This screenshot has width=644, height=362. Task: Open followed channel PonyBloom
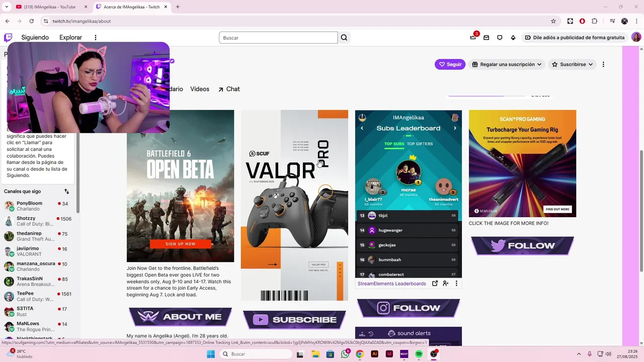pyautogui.click(x=38, y=207)
